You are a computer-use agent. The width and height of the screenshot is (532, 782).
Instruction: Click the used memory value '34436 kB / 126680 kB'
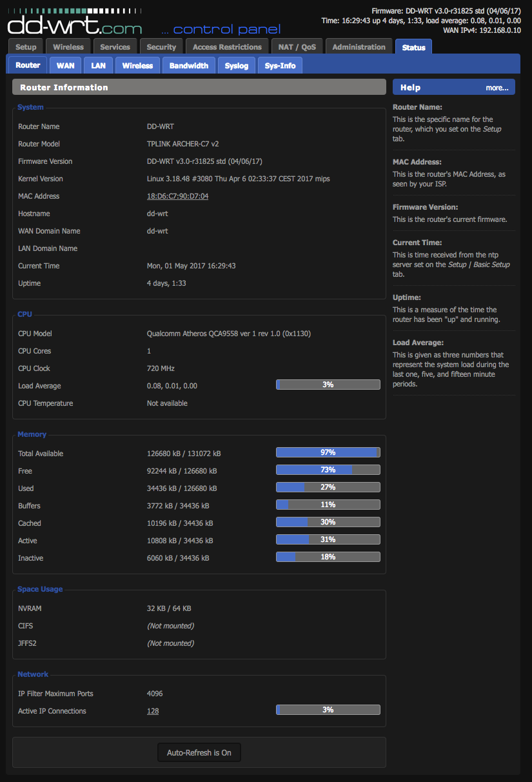pos(182,488)
